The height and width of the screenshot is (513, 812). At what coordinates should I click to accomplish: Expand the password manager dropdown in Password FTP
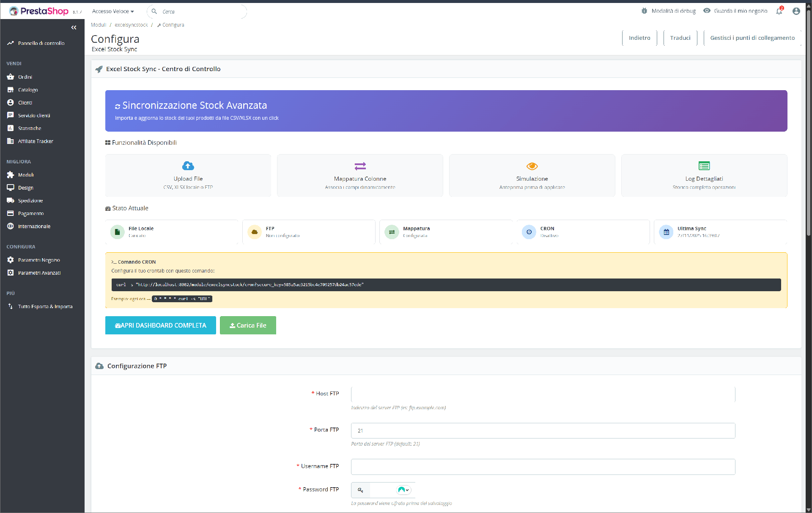[404, 490]
